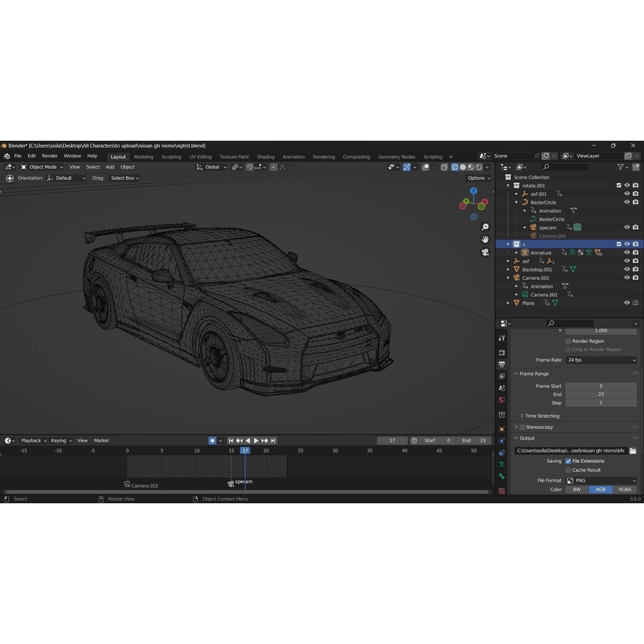Click current frame field showing 17

coord(392,441)
